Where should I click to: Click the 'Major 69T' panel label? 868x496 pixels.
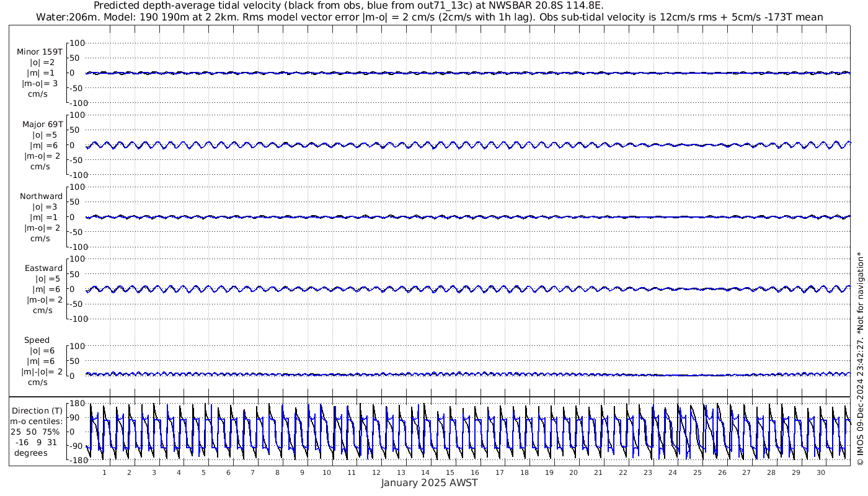coord(42,124)
